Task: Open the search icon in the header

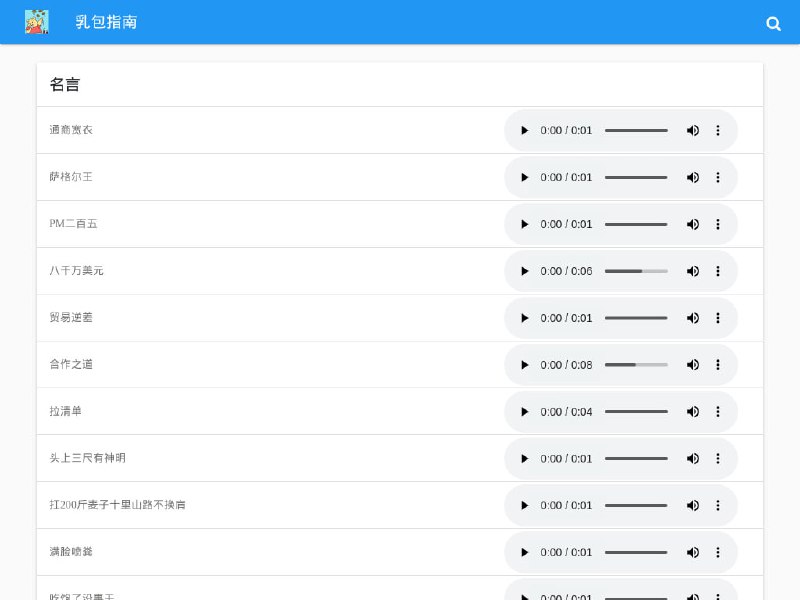Action: 773,23
